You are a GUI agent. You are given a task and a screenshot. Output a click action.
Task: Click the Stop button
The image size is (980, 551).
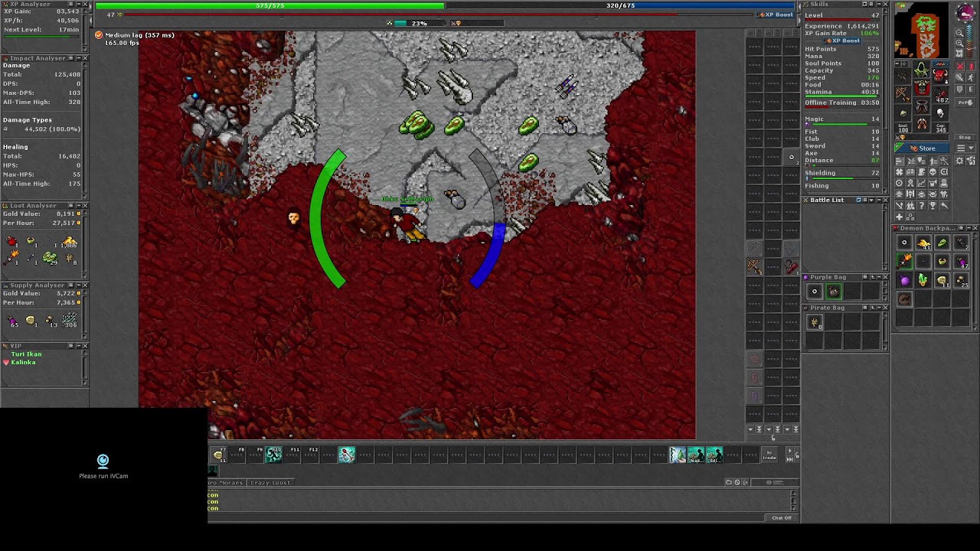coord(964,138)
